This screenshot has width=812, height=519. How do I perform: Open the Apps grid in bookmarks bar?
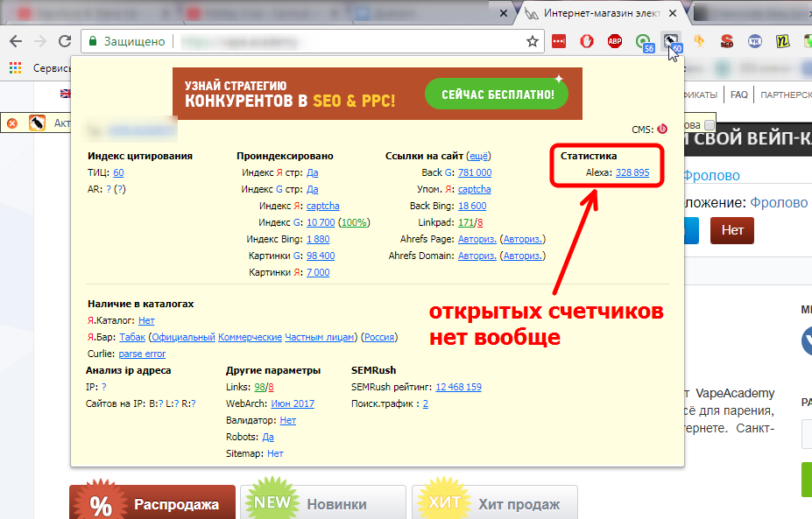[x=15, y=67]
